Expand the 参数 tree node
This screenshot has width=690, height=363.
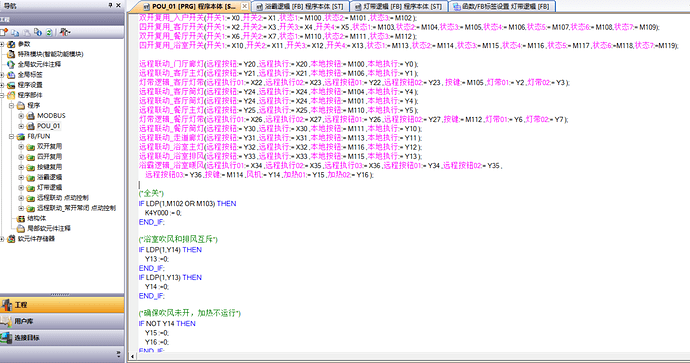tap(2, 44)
